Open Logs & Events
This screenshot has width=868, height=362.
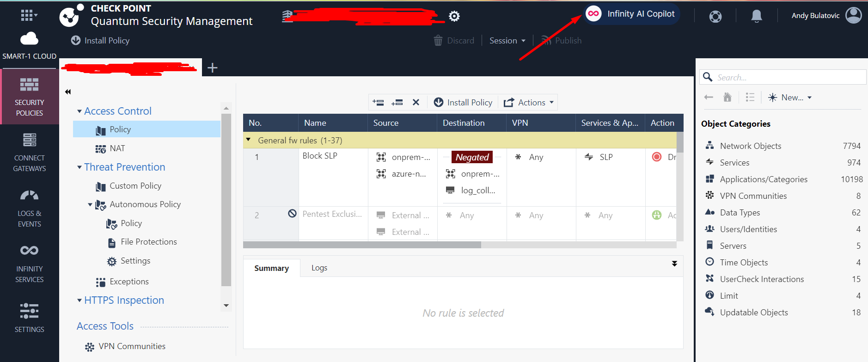pyautogui.click(x=29, y=208)
